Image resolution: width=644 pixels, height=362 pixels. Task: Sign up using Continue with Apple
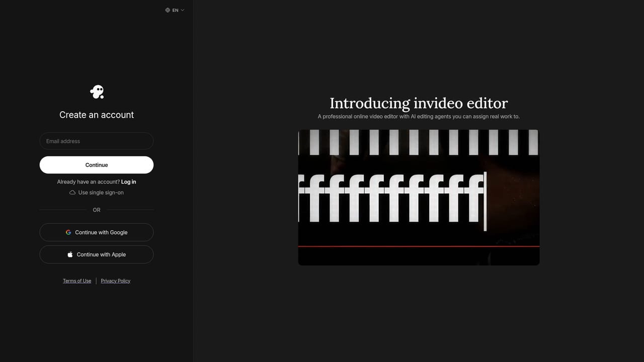click(97, 254)
